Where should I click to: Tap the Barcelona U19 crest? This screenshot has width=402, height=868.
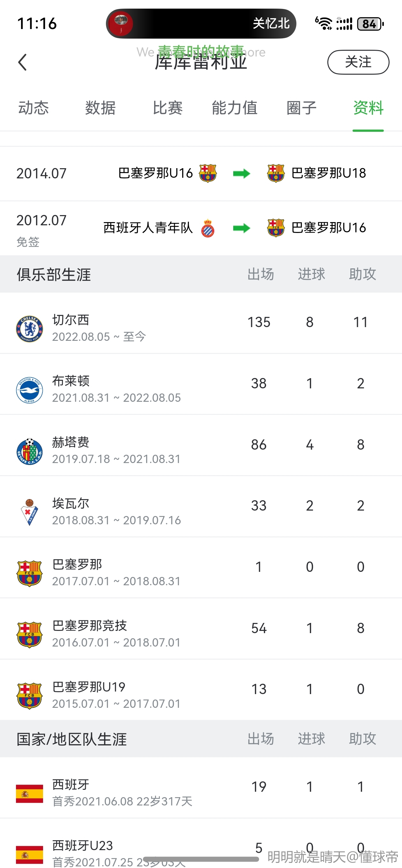[30, 696]
